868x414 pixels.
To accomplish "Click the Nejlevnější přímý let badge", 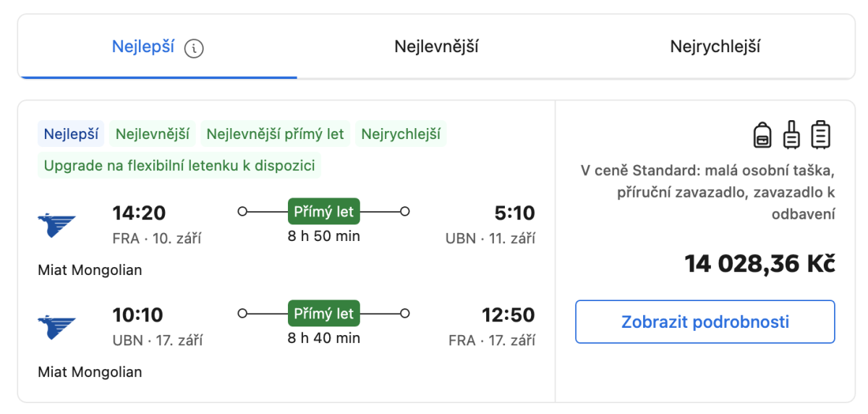I will coord(276,134).
